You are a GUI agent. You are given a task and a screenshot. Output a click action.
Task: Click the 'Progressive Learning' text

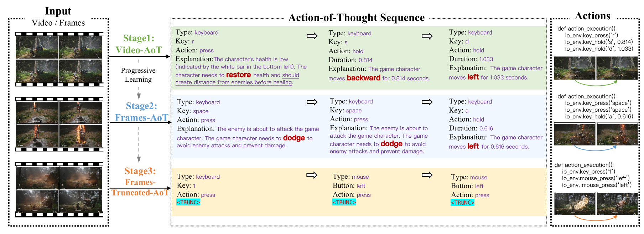tap(138, 75)
